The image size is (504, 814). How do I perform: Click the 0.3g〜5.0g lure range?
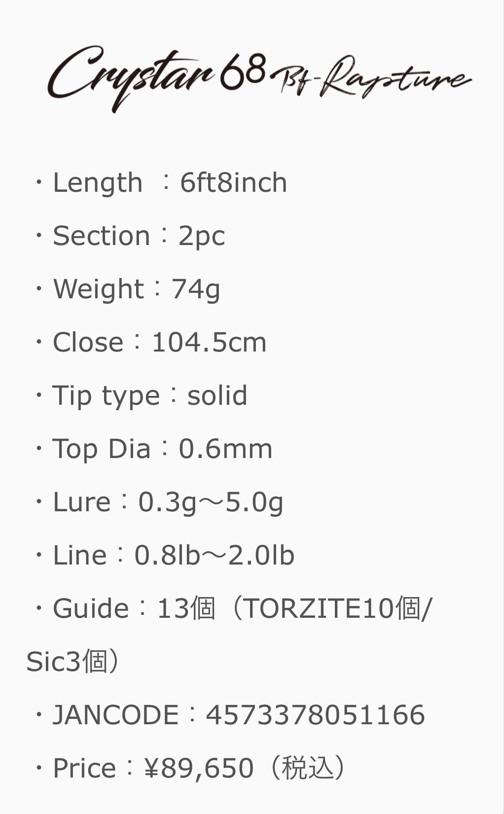pos(211,502)
